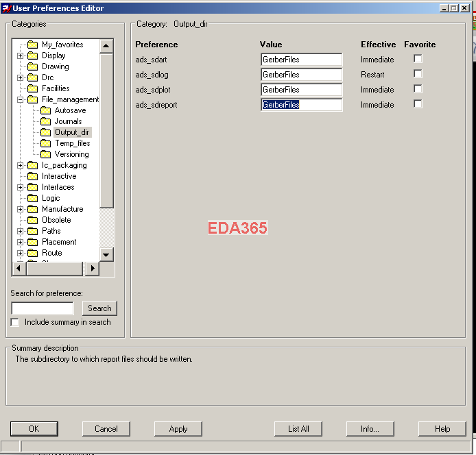Click the Autosave folder icon
This screenshot has width=476, height=455.
click(x=45, y=110)
